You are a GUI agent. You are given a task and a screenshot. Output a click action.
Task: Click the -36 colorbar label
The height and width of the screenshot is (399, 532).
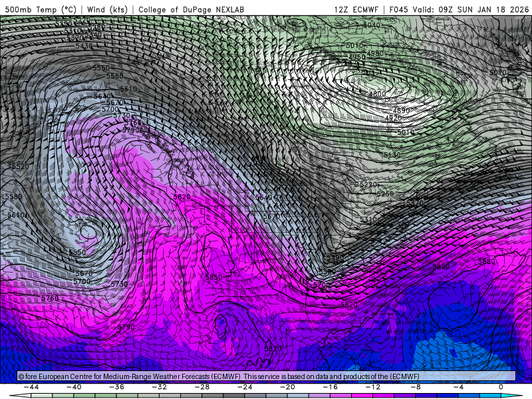coord(117,387)
